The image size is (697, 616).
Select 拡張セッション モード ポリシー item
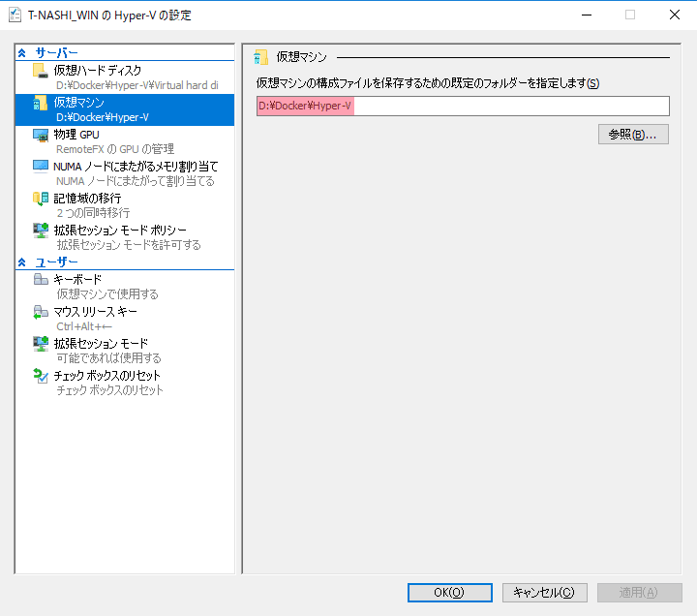[125, 238]
